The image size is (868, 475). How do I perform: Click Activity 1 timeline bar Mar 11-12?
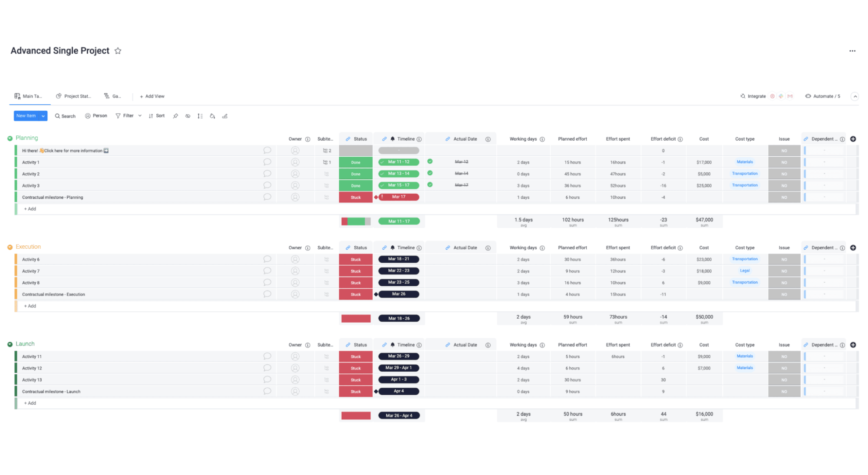397,162
